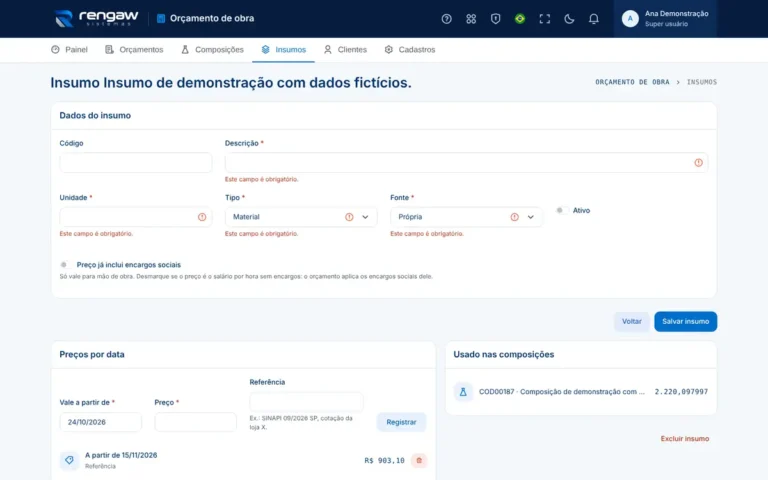Click the Dados do insumo heading
The height and width of the screenshot is (480, 768).
(95, 116)
